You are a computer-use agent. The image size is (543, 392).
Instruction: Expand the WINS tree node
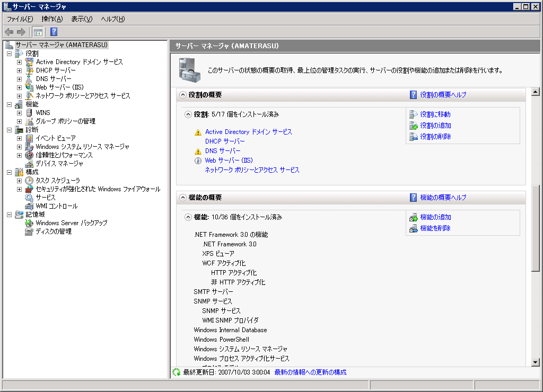pos(19,113)
